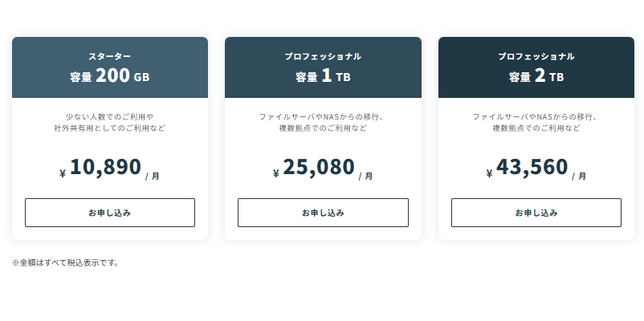
Task: Click the / 月 label beside 43,560
Action: tap(579, 176)
